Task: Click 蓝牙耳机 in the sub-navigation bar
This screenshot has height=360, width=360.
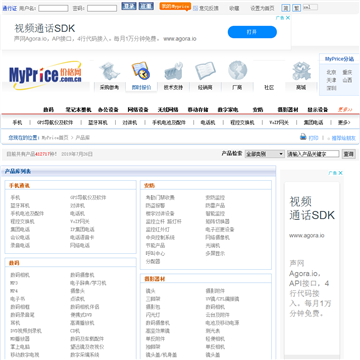Action: (x=98, y=123)
